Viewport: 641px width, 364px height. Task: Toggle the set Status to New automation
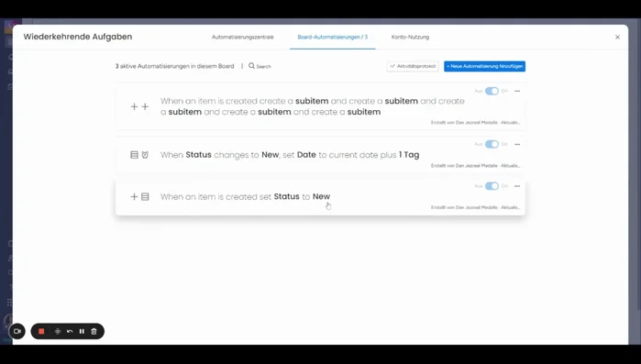(492, 186)
